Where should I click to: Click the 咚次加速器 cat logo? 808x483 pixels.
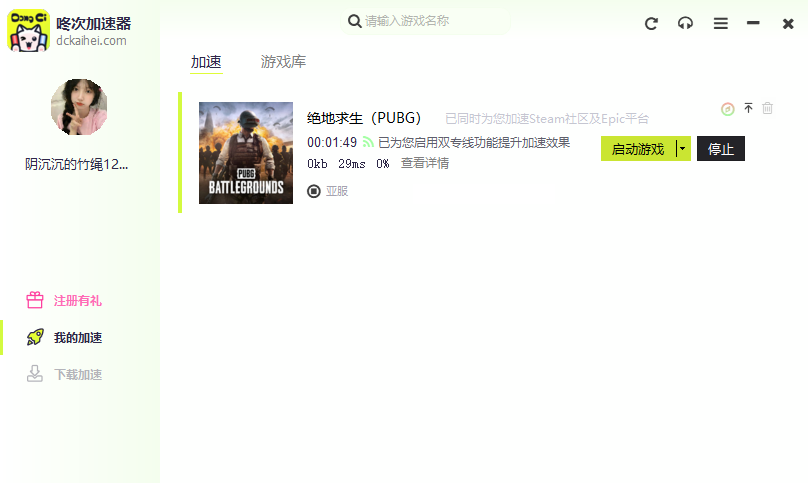pyautogui.click(x=28, y=30)
